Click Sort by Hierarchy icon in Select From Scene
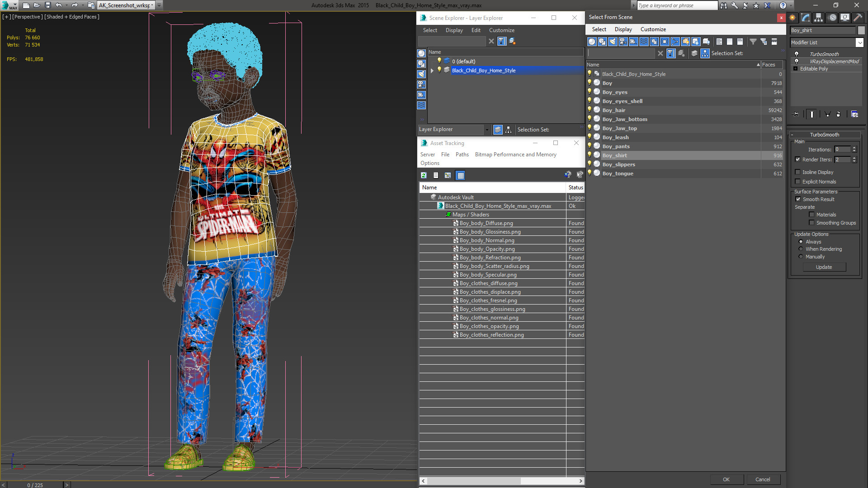This screenshot has width=868, height=488. [x=705, y=53]
